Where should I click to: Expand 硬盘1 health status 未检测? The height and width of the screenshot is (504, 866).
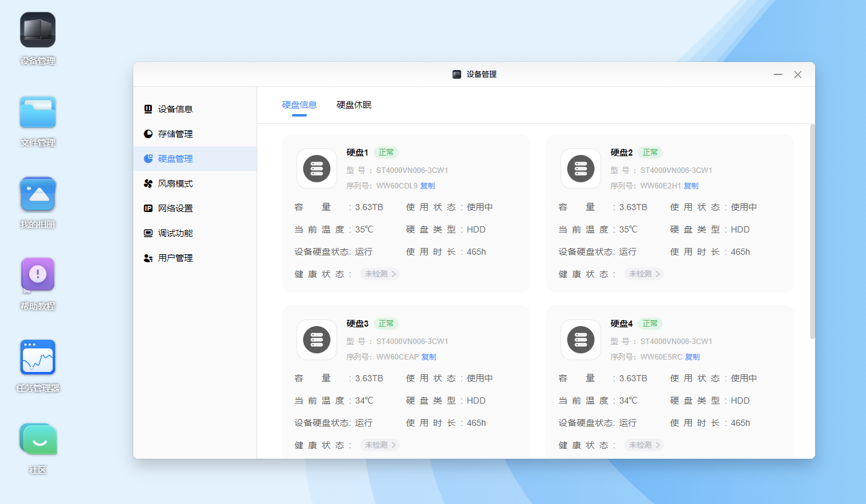click(x=380, y=274)
